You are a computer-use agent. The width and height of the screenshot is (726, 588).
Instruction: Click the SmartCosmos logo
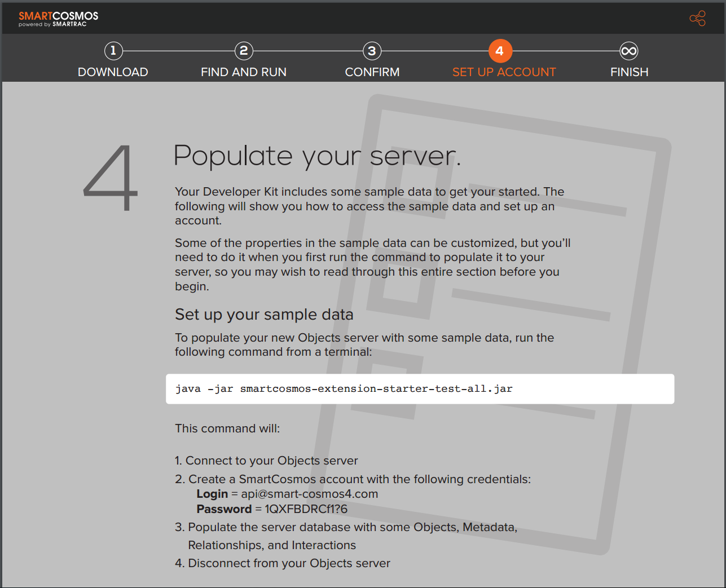click(x=58, y=19)
